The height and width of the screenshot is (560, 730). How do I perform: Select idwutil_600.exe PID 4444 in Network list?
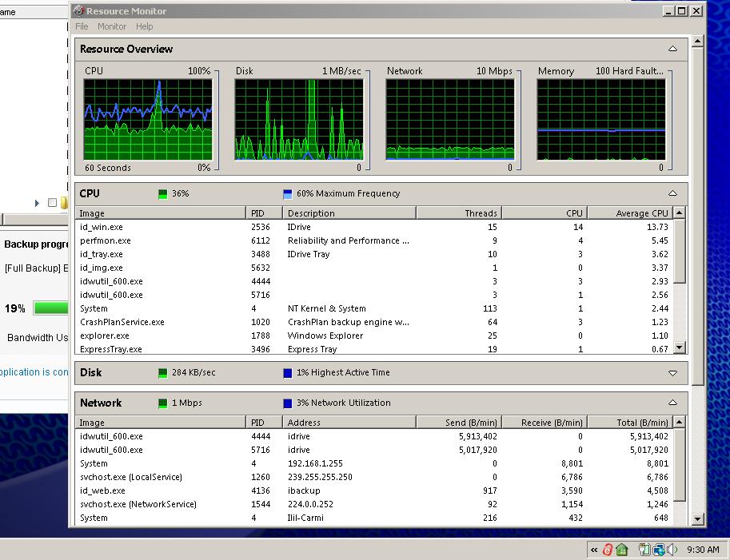tap(374, 436)
